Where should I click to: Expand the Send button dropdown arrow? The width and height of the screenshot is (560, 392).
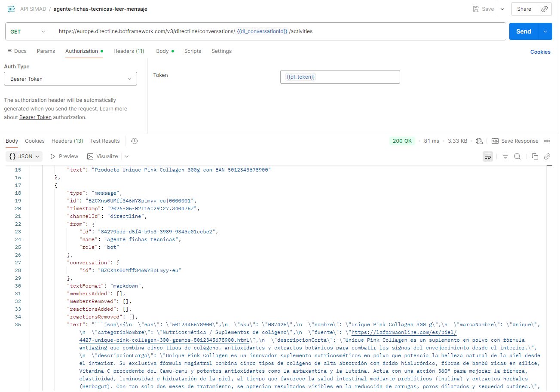tap(545, 31)
